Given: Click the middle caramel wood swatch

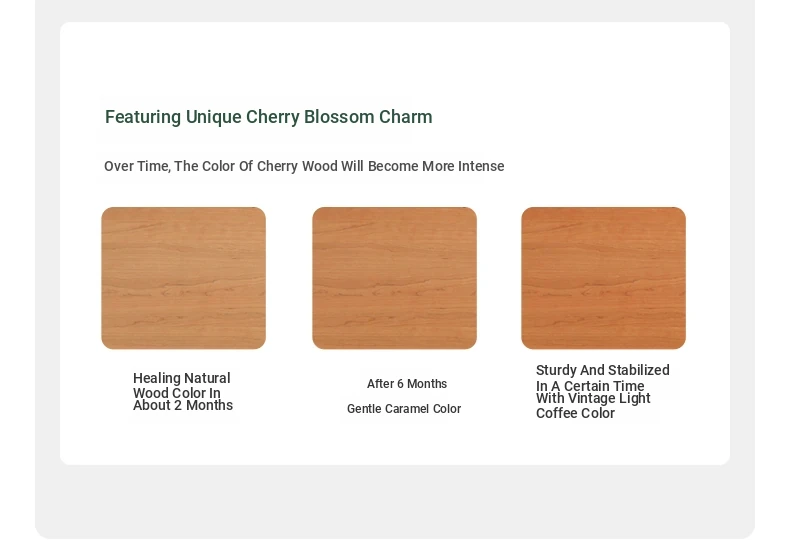Looking at the screenshot, I should (394, 278).
